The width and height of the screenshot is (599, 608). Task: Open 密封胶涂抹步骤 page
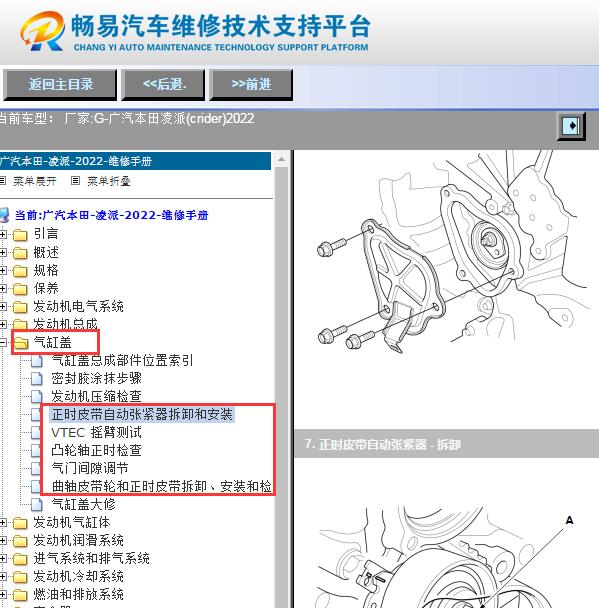pyautogui.click(x=97, y=378)
